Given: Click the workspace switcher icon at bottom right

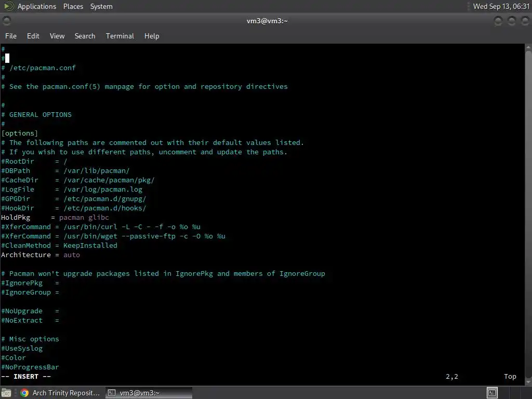Looking at the screenshot, I should point(492,393).
